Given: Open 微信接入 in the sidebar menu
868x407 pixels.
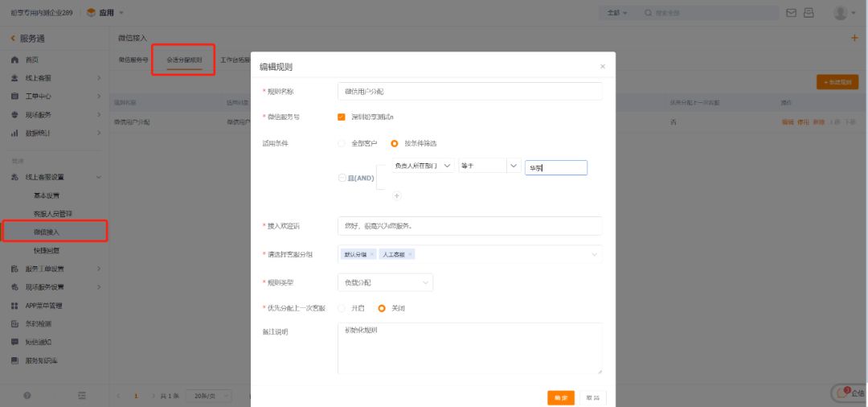Looking at the screenshot, I should click(47, 232).
